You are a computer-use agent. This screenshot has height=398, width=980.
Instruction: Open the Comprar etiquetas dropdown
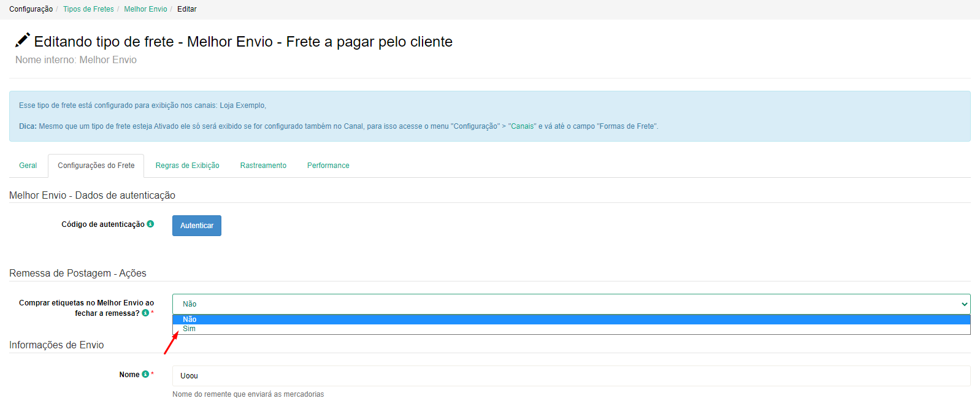(x=571, y=304)
